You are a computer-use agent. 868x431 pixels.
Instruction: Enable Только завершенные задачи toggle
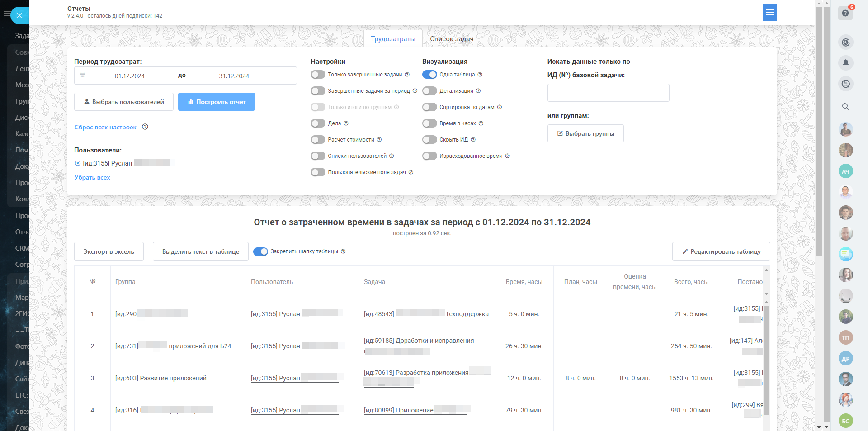(x=318, y=75)
